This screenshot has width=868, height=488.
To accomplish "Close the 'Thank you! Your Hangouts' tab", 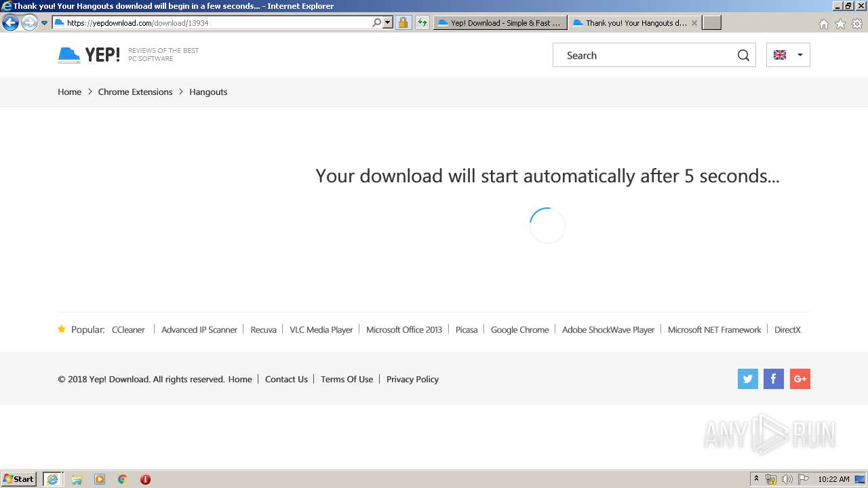I will pyautogui.click(x=694, y=22).
